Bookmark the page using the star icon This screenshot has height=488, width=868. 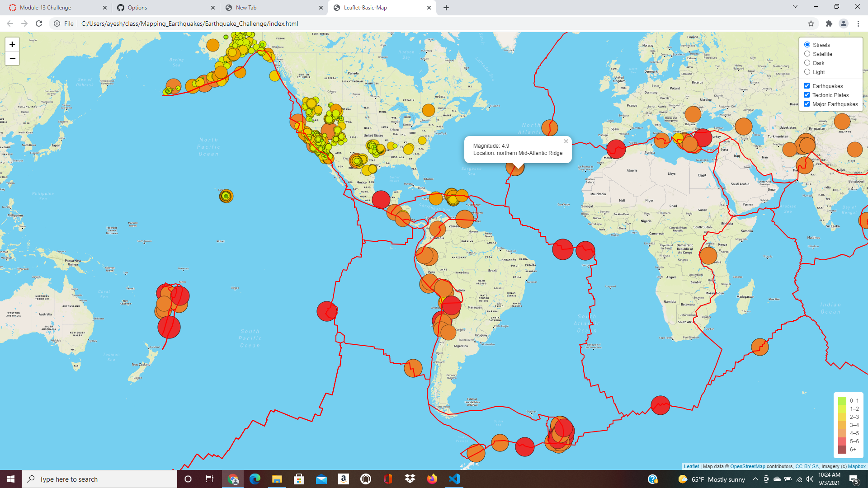811,23
